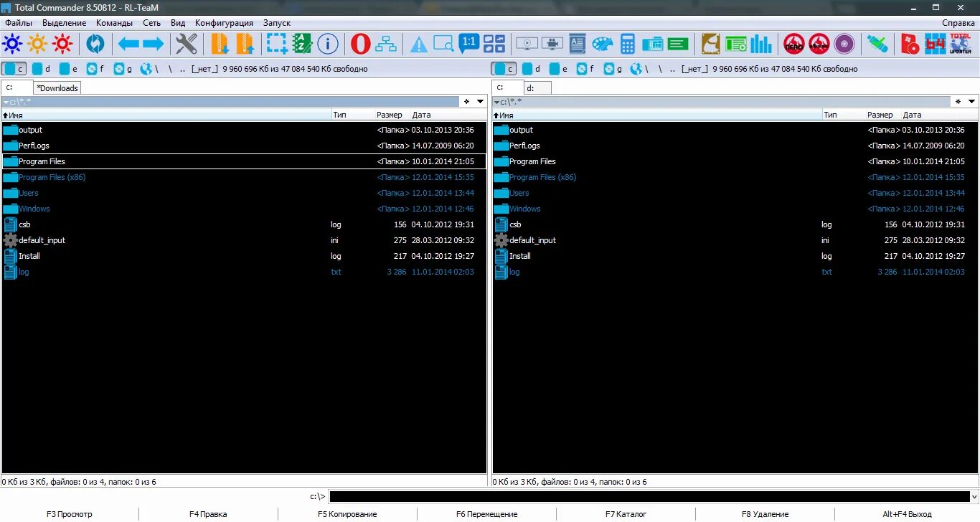Click the dashed selection rectangle icon
The width and height of the screenshot is (980, 522).
[277, 44]
